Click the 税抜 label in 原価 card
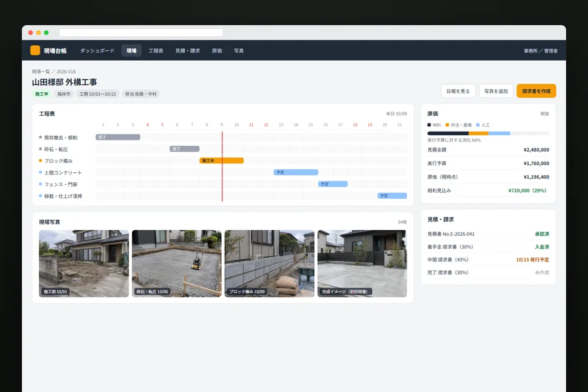The width and height of the screenshot is (588, 392). click(544, 113)
